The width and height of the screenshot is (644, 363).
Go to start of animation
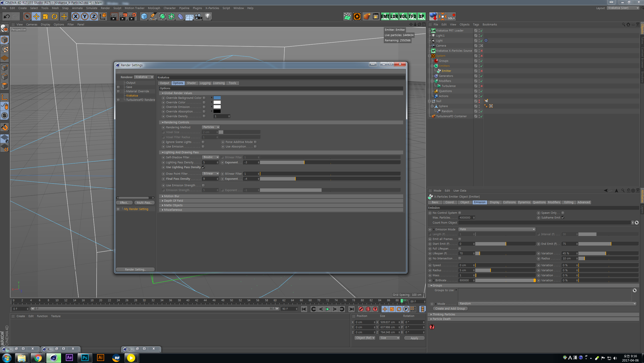304,309
